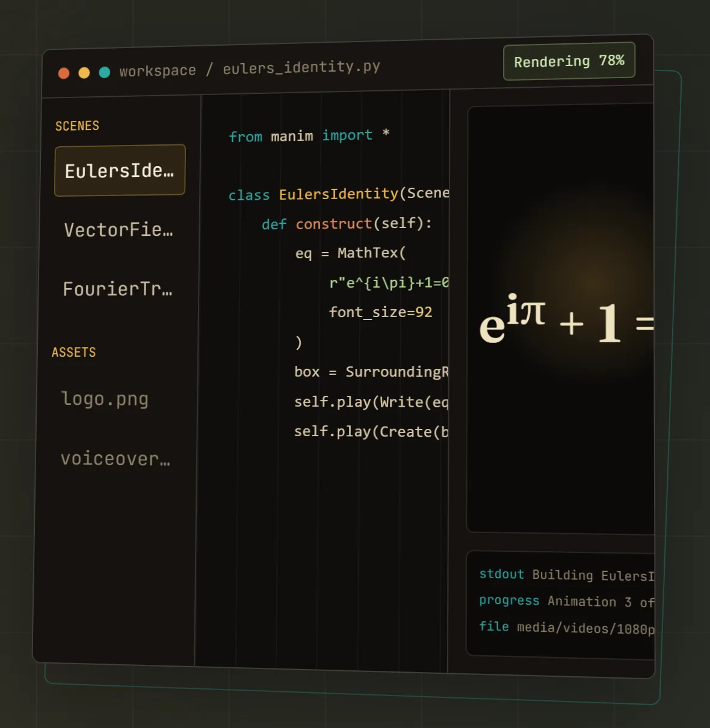Open the FourierTr… scene

[118, 289]
